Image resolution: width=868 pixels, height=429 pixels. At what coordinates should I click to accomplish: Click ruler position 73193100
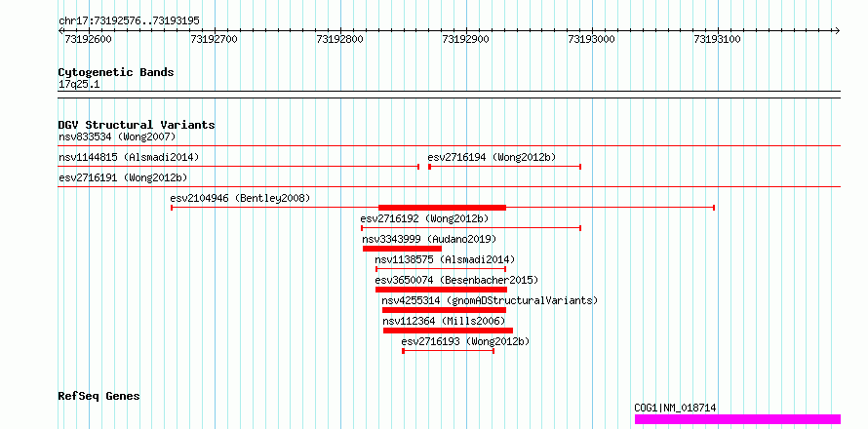[x=718, y=39]
